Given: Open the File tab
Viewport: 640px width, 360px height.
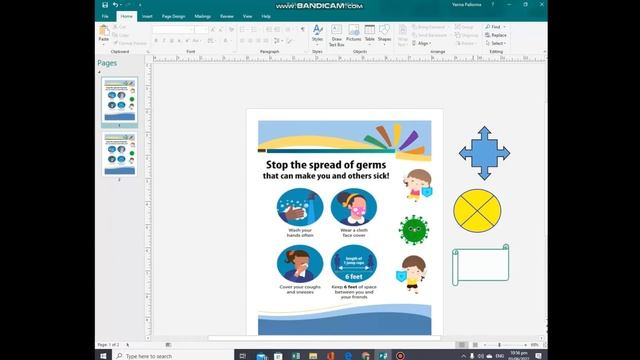Looking at the screenshot, I should coord(105,16).
